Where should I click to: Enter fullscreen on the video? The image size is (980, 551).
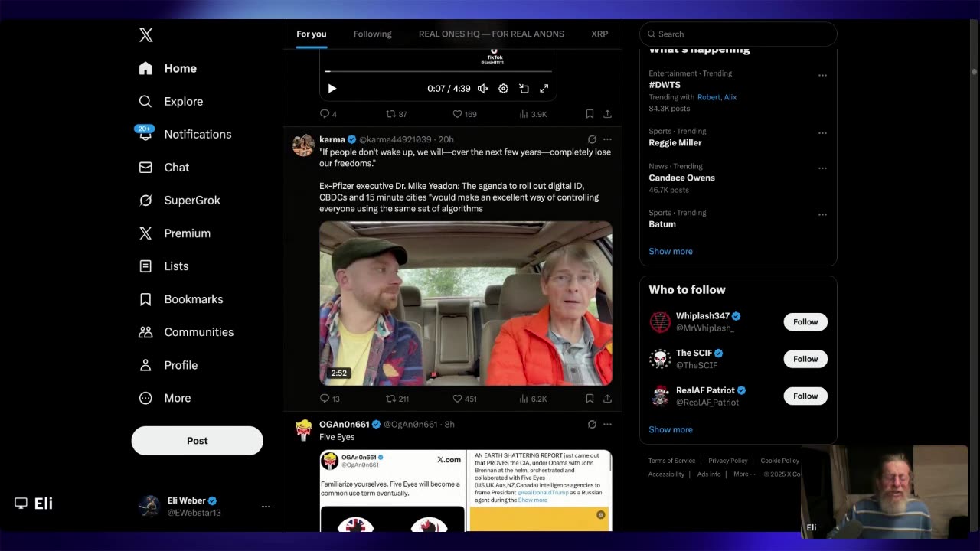pyautogui.click(x=544, y=89)
